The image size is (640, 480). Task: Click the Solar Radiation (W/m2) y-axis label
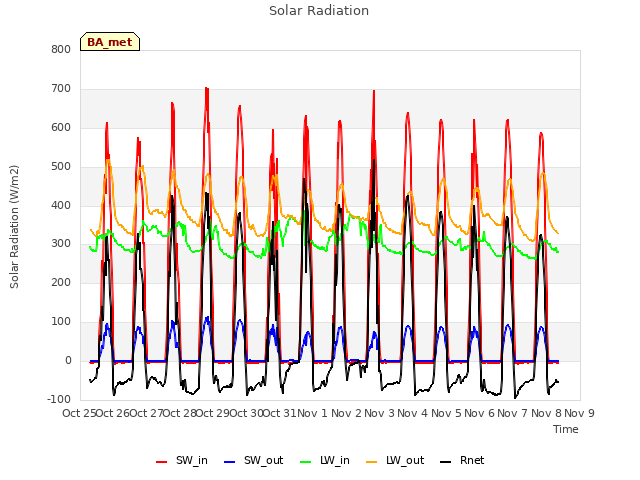(x=14, y=227)
